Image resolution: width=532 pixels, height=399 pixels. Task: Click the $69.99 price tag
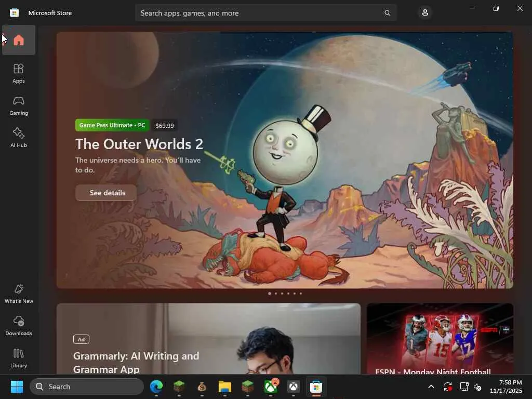coord(165,126)
